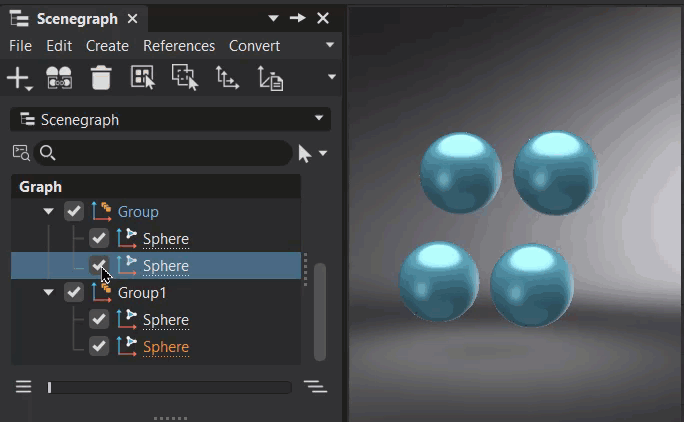
Task: Click the expand-all staggered lines icon
Action: coord(315,387)
